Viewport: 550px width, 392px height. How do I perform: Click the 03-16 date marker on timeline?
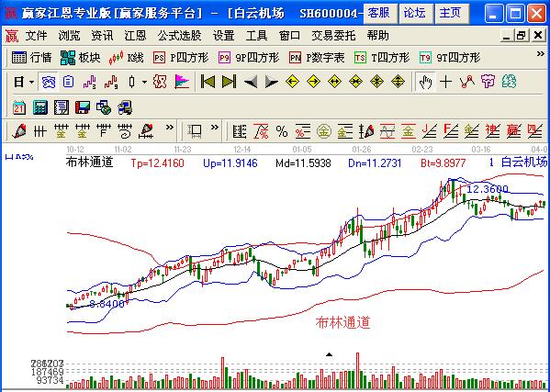480,150
